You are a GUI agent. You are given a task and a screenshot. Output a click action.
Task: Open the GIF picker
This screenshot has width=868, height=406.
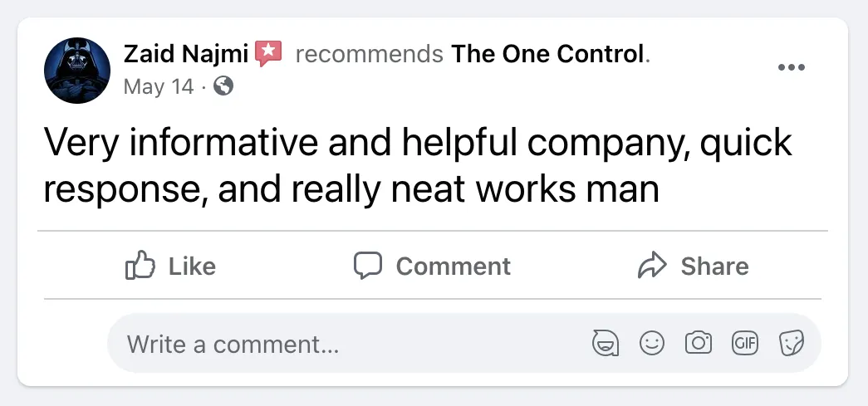coord(745,343)
